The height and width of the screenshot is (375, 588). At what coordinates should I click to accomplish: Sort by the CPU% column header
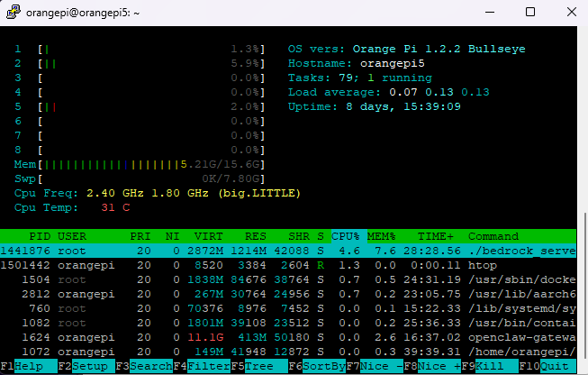345,236
